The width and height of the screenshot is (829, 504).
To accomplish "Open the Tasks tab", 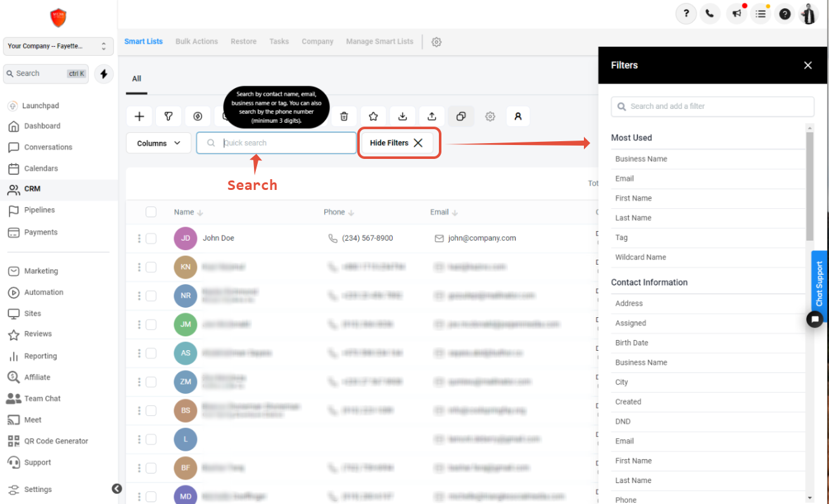I will 279,42.
